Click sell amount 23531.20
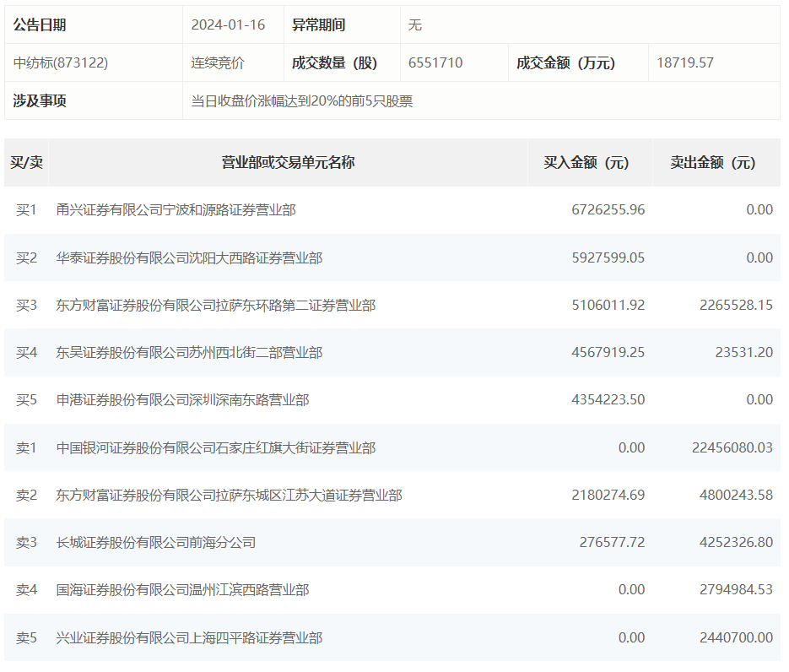The width and height of the screenshot is (789, 672). pyautogui.click(x=743, y=352)
